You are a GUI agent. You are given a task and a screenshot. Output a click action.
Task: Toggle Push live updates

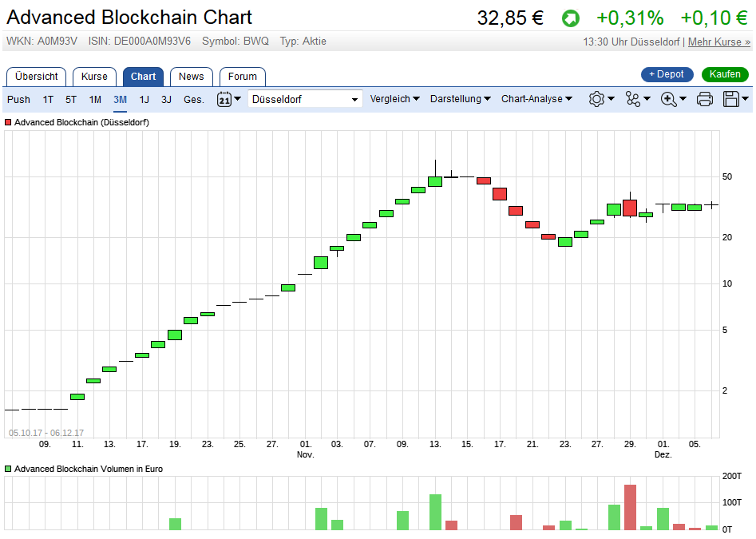click(18, 99)
